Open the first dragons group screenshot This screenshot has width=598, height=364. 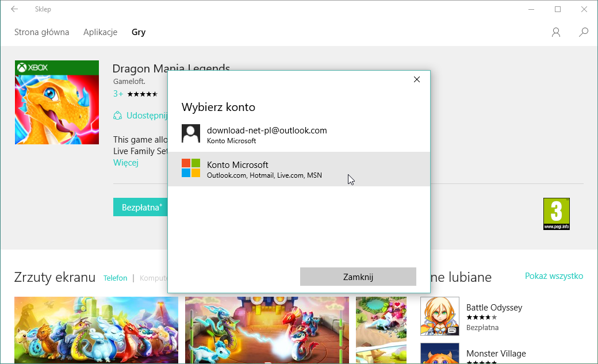click(x=96, y=330)
